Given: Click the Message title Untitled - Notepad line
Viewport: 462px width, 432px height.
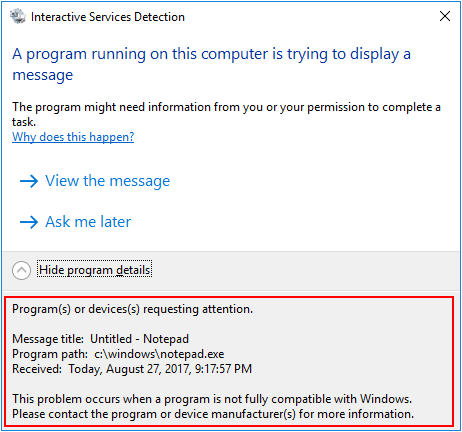Looking at the screenshot, I should pyautogui.click(x=100, y=339).
